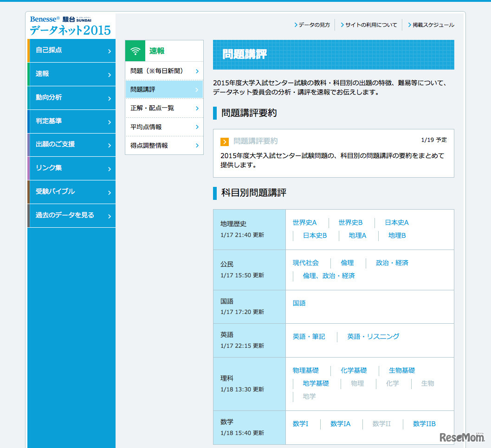Click the chevron next to 平均点情報
Image resolution: width=491 pixels, height=448 pixels.
point(197,127)
